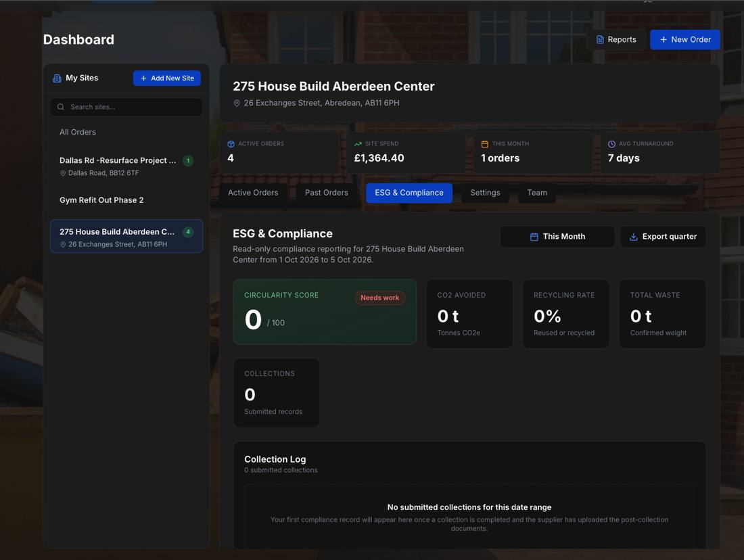Focus the Search sites input field

[126, 107]
